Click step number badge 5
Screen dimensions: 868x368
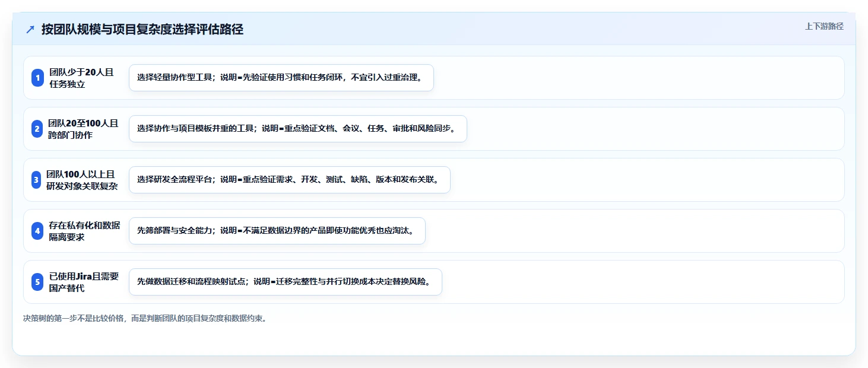coord(37,282)
